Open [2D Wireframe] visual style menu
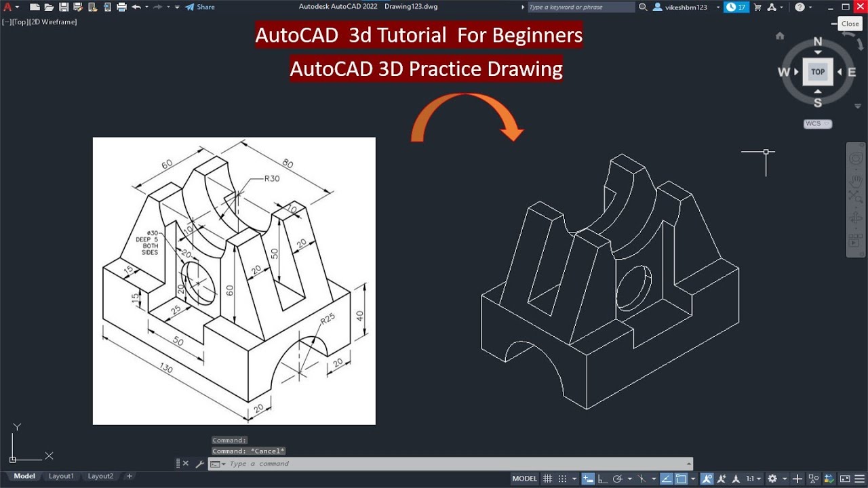868x488 pixels. click(52, 22)
